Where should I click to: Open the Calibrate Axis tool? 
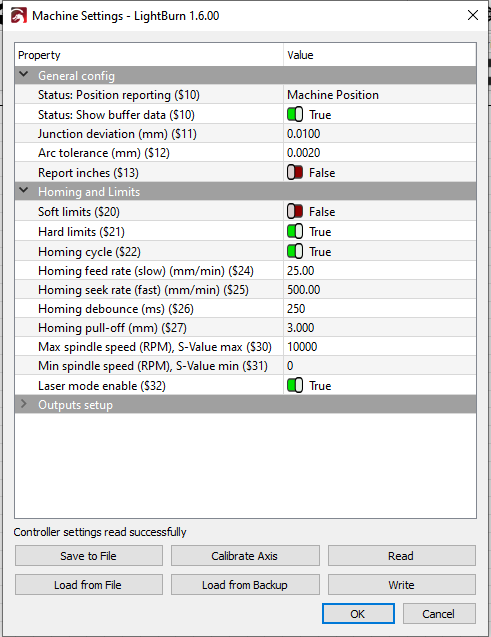coord(245,555)
